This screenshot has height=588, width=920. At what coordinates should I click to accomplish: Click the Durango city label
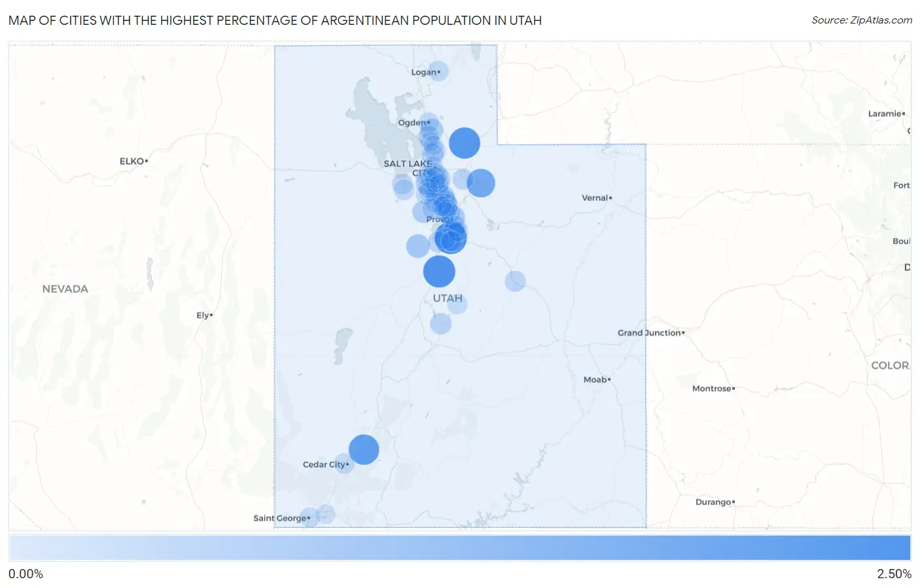(713, 502)
